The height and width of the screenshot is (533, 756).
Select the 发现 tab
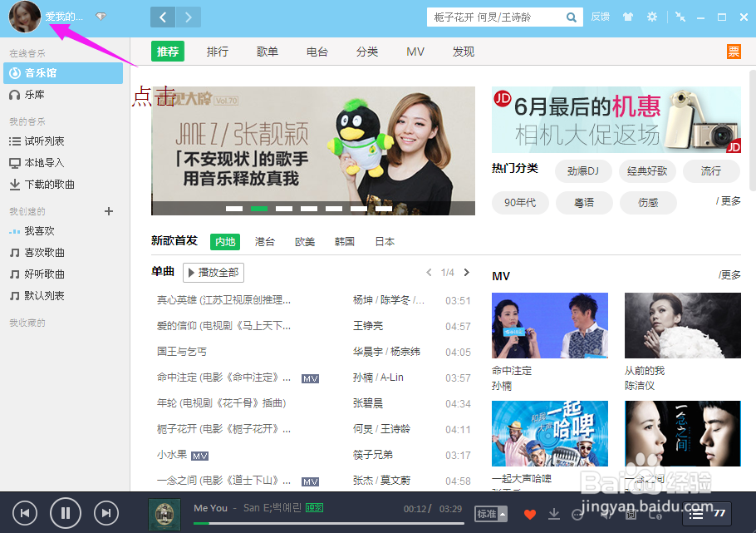[x=464, y=52]
